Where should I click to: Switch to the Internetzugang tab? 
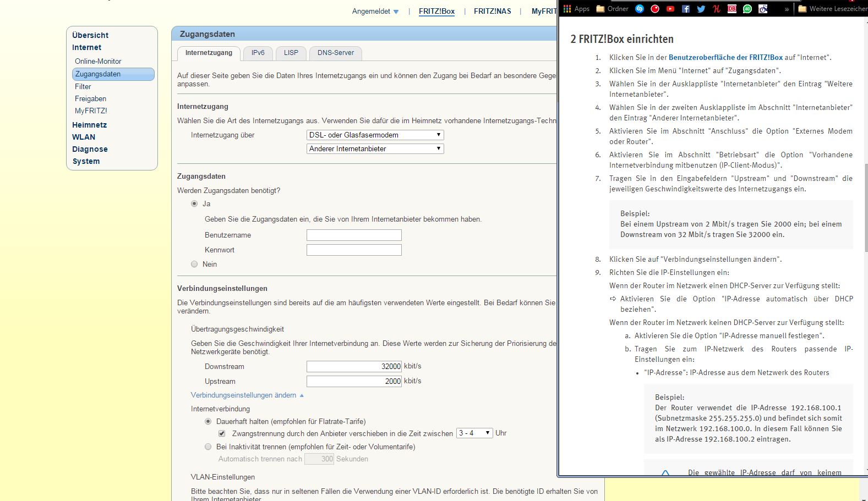click(209, 53)
